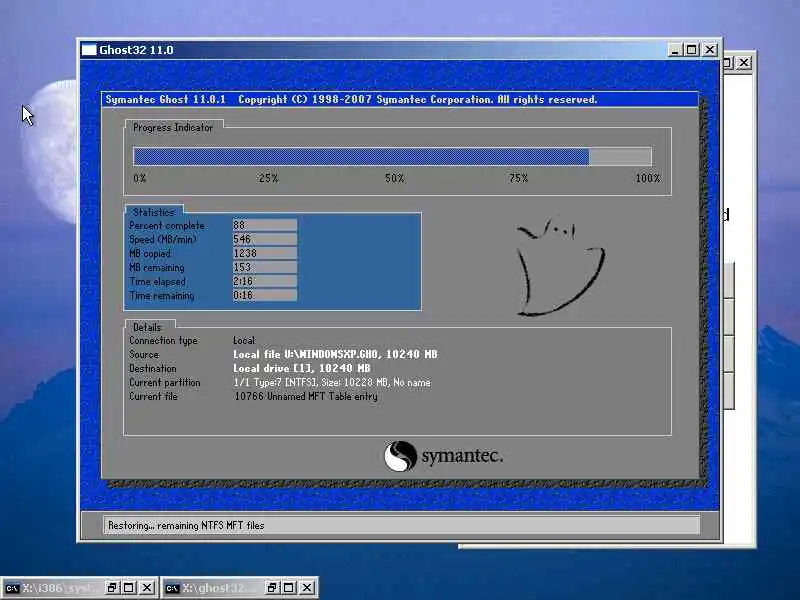Click the Source file path text

pyautogui.click(x=335, y=354)
